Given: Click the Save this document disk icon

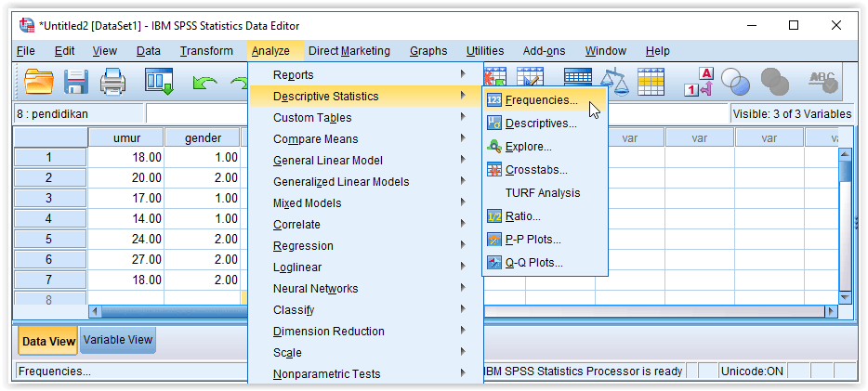Looking at the screenshot, I should (76, 82).
